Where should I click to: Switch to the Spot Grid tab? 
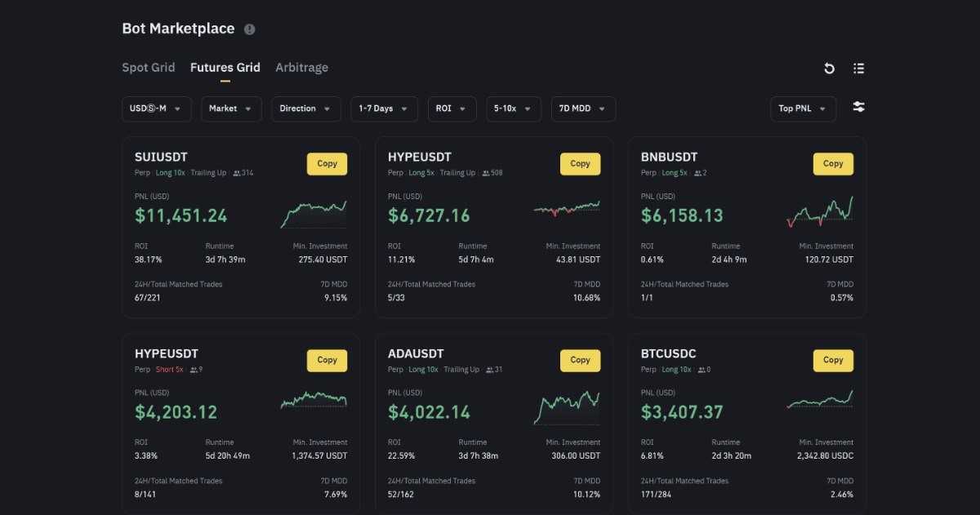click(x=149, y=68)
